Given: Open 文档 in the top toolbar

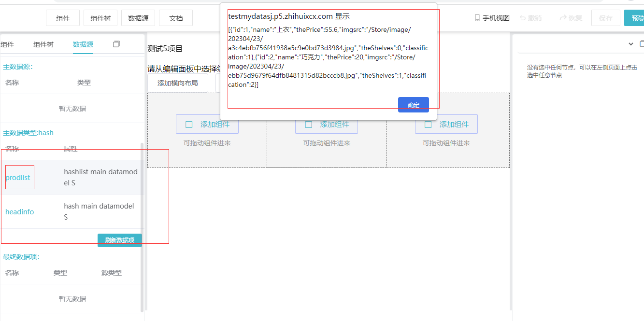Looking at the screenshot, I should tap(176, 18).
